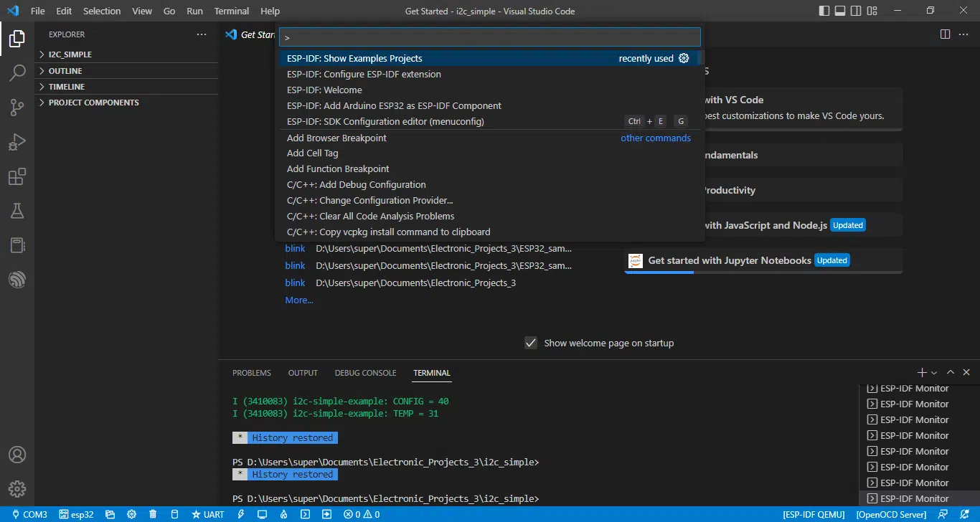
Task: Select C/C++: Add Debug Configuration command
Action: pos(487,184)
